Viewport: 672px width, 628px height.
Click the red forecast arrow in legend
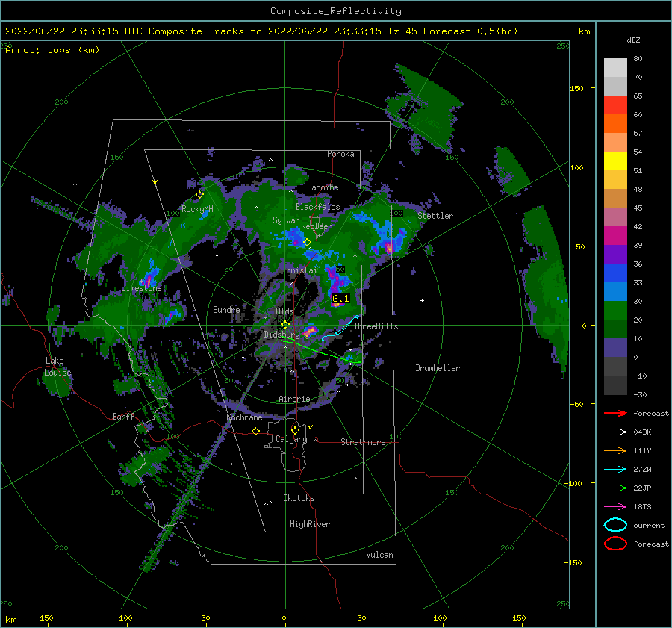tap(615, 413)
